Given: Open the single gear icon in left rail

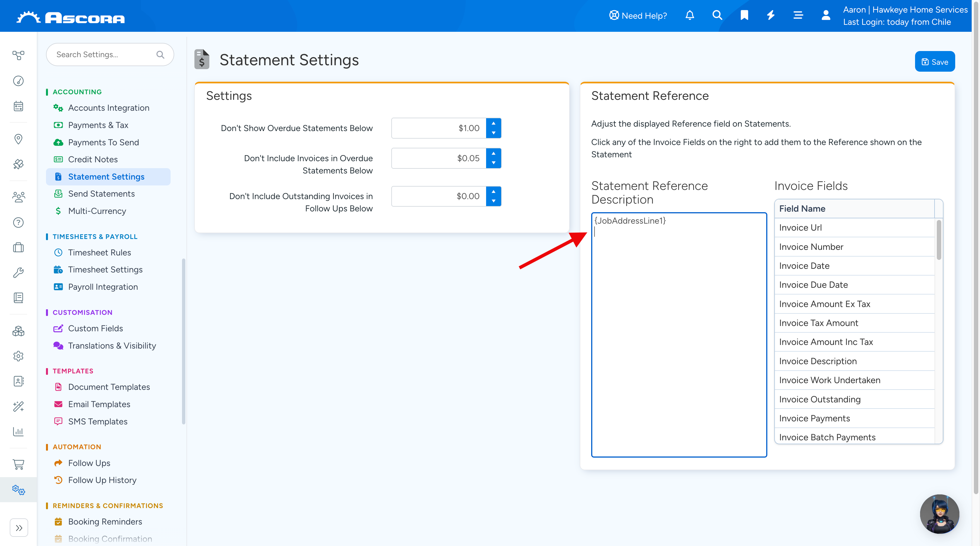Looking at the screenshot, I should coord(18,356).
